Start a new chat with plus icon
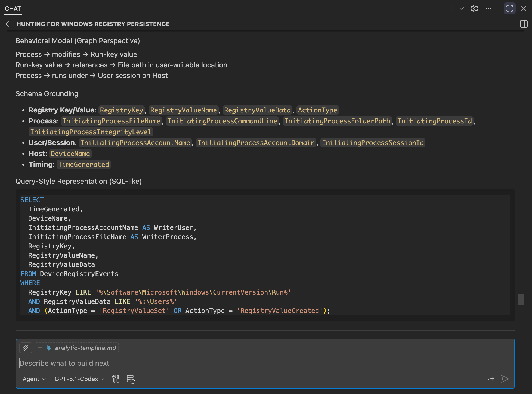The width and height of the screenshot is (532, 394). tap(452, 8)
